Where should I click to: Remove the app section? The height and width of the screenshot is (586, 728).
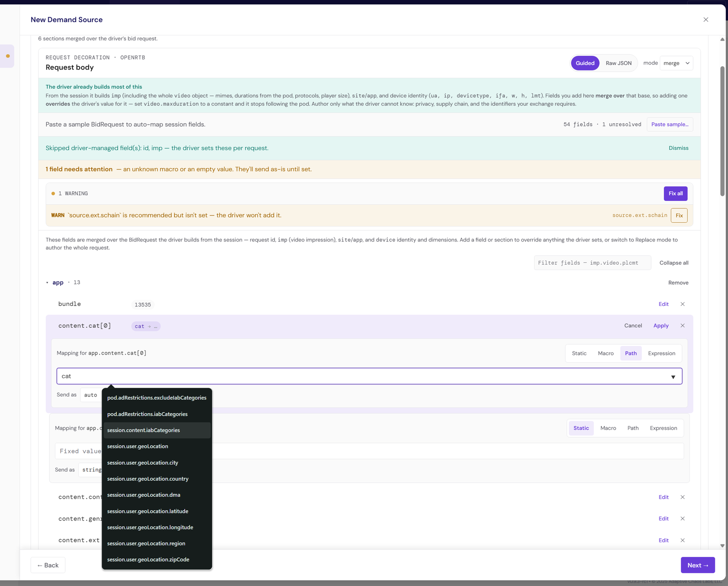678,283
